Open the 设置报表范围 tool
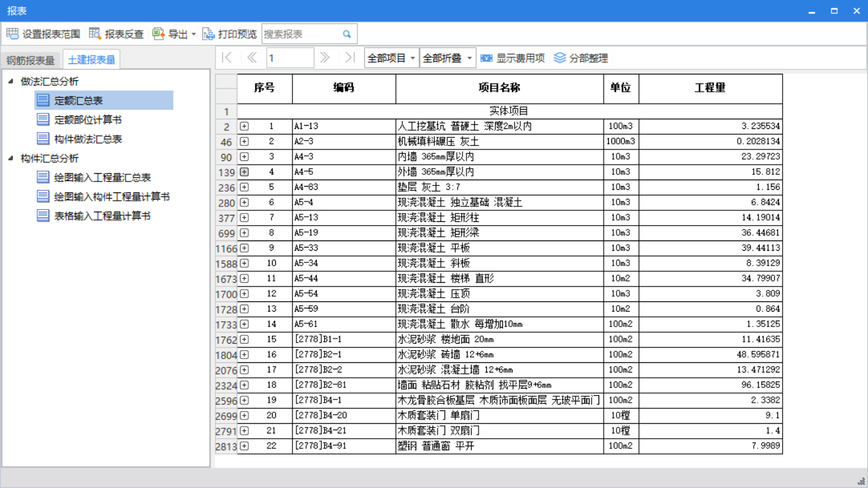This screenshot has width=868, height=488. point(44,34)
